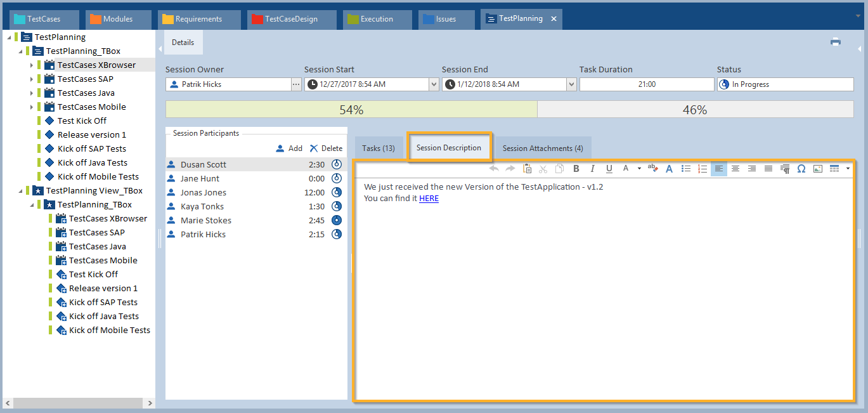Open the Session Start date dropdown
The height and width of the screenshot is (413, 868).
[434, 84]
